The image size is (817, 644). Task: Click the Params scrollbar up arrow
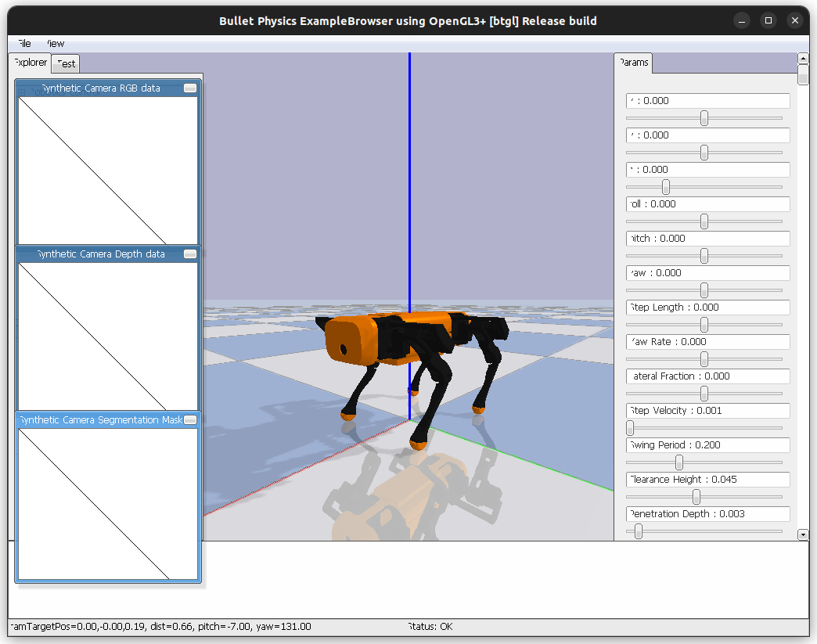point(803,57)
